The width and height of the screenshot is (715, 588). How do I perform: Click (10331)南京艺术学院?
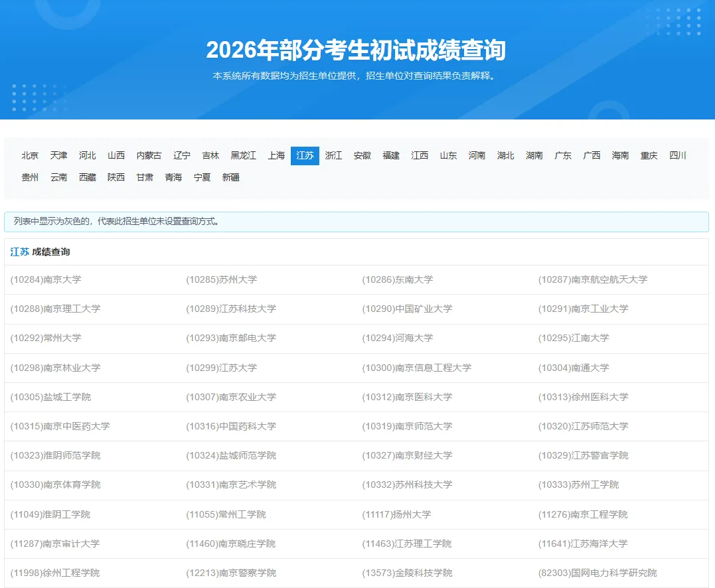click(x=231, y=484)
